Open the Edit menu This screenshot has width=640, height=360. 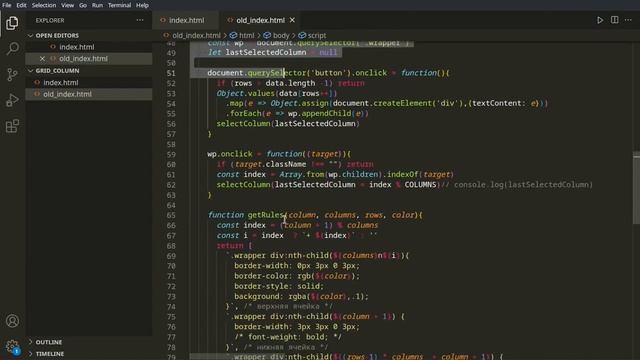tap(21, 5)
